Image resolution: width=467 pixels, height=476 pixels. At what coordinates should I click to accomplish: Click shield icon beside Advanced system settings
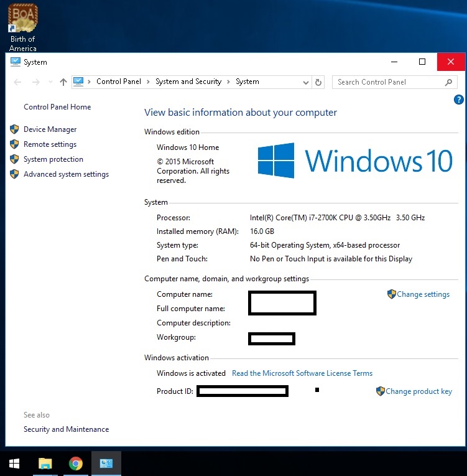(x=14, y=174)
